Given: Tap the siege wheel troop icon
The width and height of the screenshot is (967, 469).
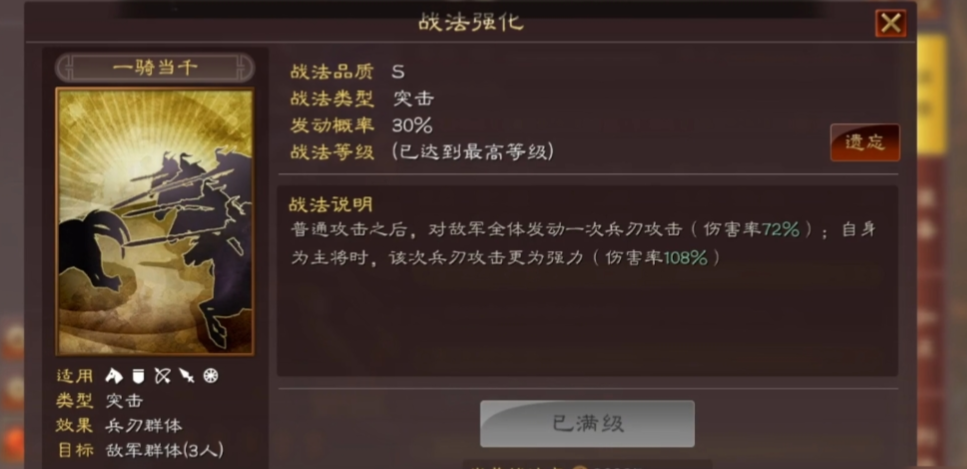Looking at the screenshot, I should 210,376.
